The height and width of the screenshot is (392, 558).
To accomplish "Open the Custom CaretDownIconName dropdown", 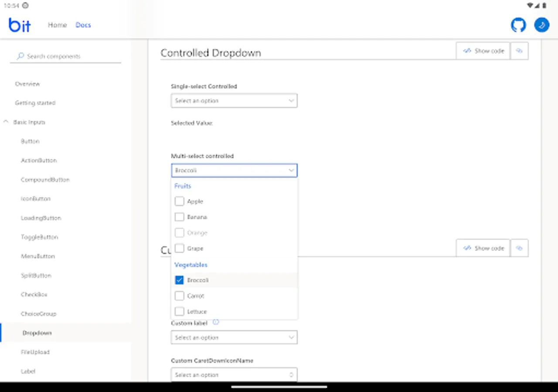I will (x=234, y=375).
